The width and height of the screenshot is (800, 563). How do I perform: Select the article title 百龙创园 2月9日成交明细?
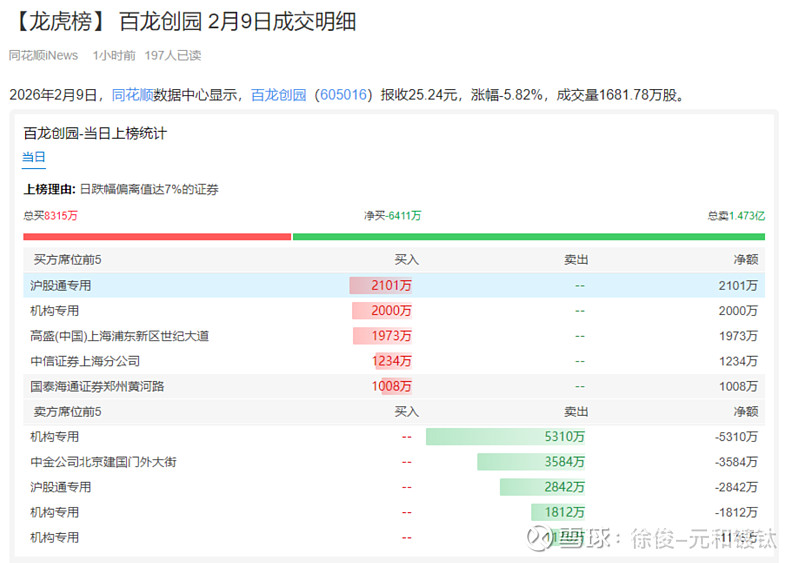(237, 21)
